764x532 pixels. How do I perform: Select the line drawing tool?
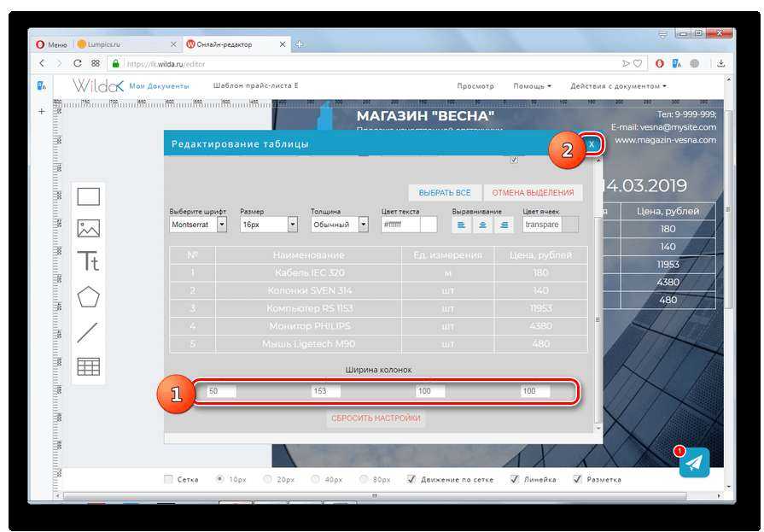(87, 332)
